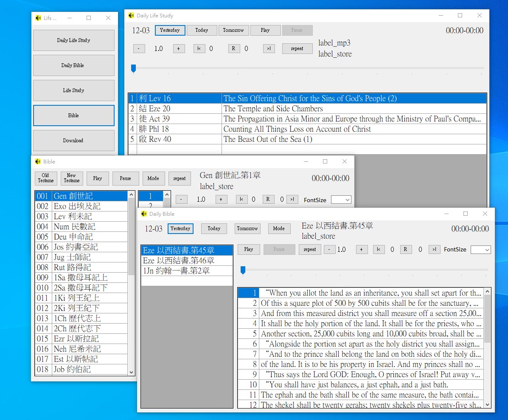
Task: Open Daily Life Study from launcher window
Action: (73, 40)
